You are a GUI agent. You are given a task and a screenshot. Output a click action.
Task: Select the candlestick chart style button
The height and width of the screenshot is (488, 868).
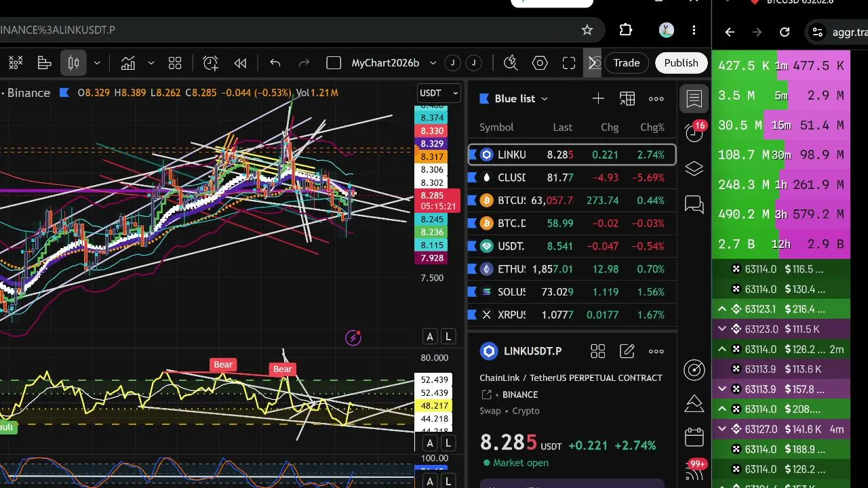tap(73, 63)
